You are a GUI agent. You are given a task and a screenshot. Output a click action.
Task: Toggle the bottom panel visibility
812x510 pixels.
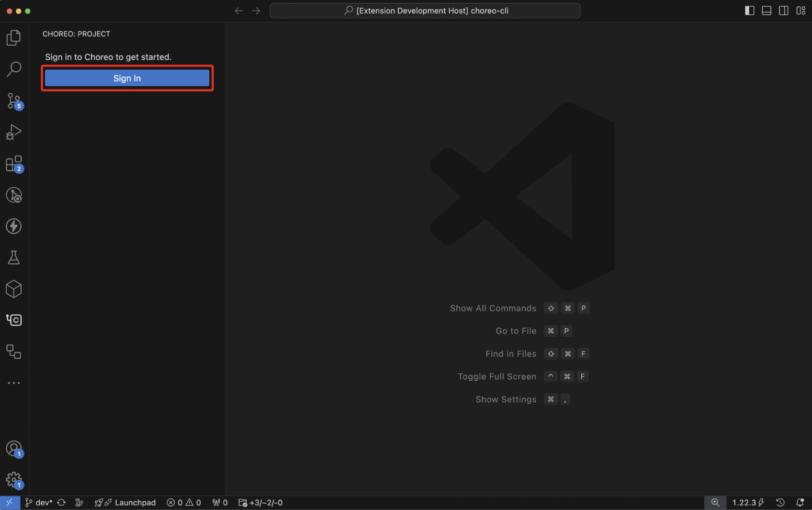click(x=766, y=10)
